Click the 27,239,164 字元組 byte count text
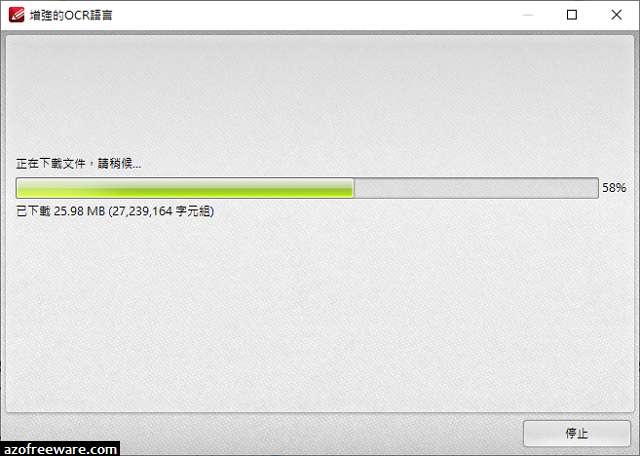This screenshot has width=640, height=456. [x=161, y=211]
